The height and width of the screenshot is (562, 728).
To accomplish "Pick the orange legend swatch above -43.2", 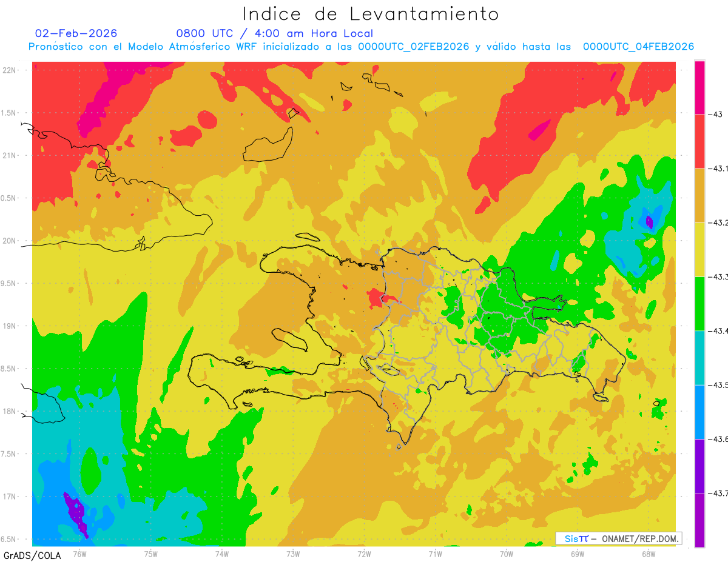I will click(699, 195).
